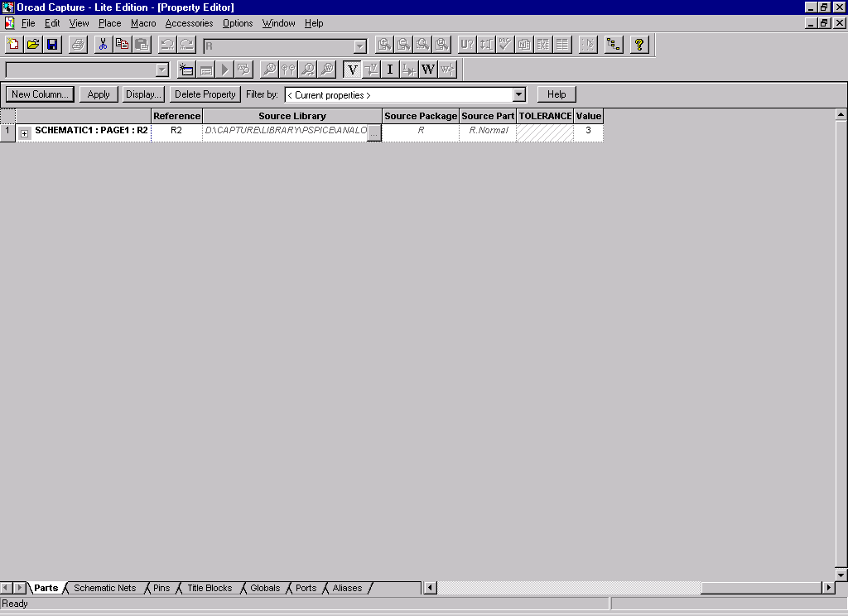Toggle the V bias voltage display
This screenshot has width=848, height=616.
pyautogui.click(x=352, y=70)
